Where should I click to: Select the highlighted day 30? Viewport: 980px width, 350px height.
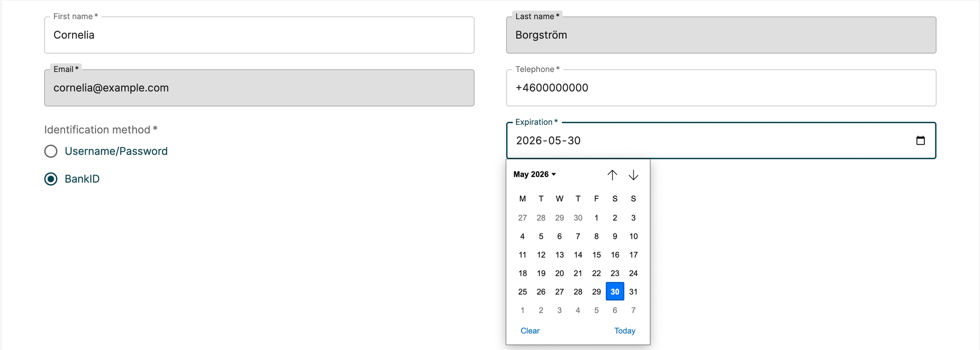(615, 292)
